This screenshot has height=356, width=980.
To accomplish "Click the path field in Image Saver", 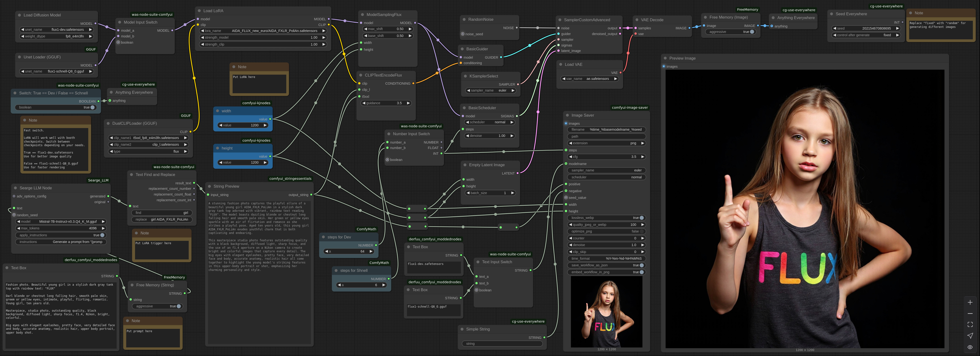I will coord(606,137).
